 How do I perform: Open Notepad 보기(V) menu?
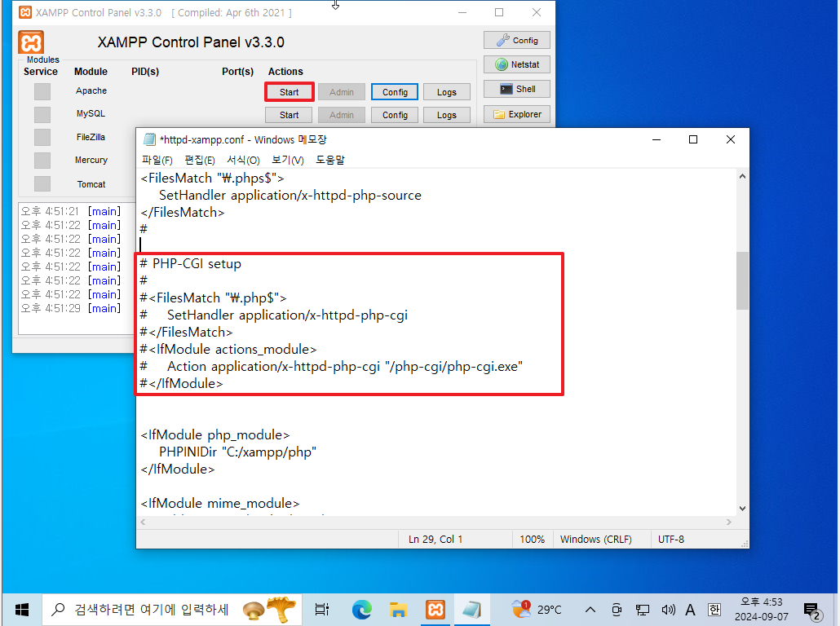click(287, 160)
